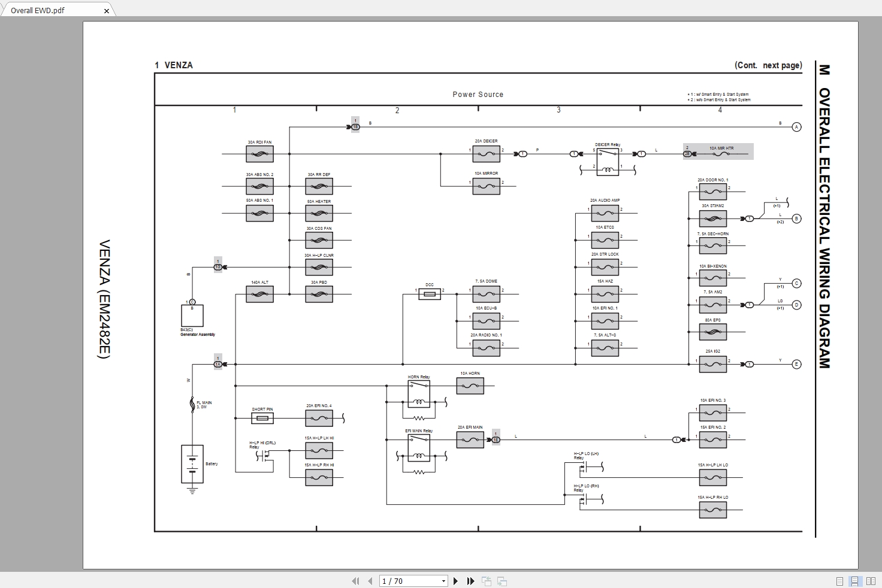
Task: Rotate the page counterclockwise
Action: (487, 581)
